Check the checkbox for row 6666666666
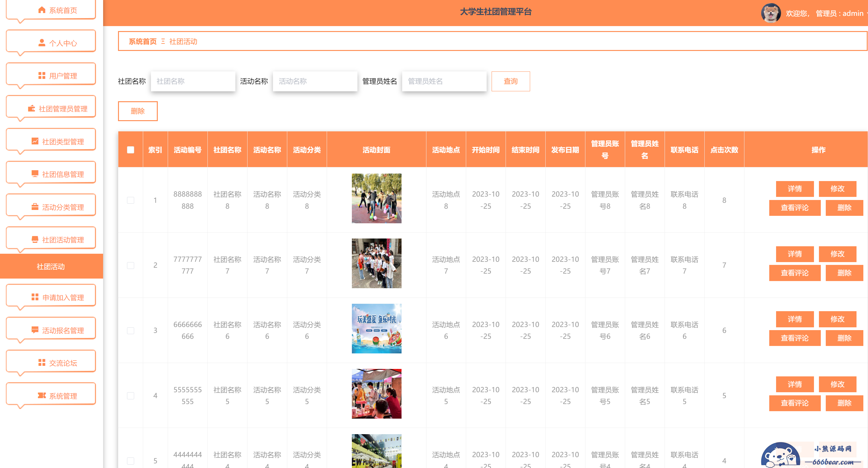This screenshot has height=468, width=868. [130, 330]
